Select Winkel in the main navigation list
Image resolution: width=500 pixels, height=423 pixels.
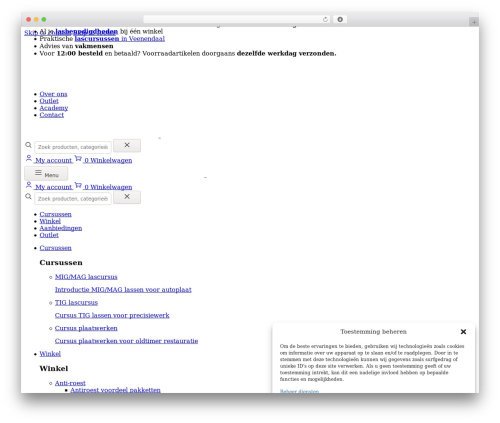50,221
